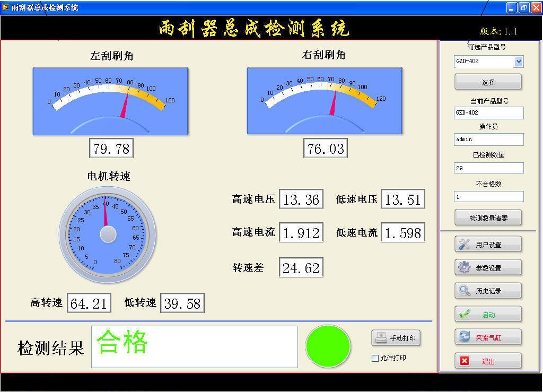The image size is (543, 392).
Task: Click the 当前产品型号 text field
Action: [x=488, y=113]
